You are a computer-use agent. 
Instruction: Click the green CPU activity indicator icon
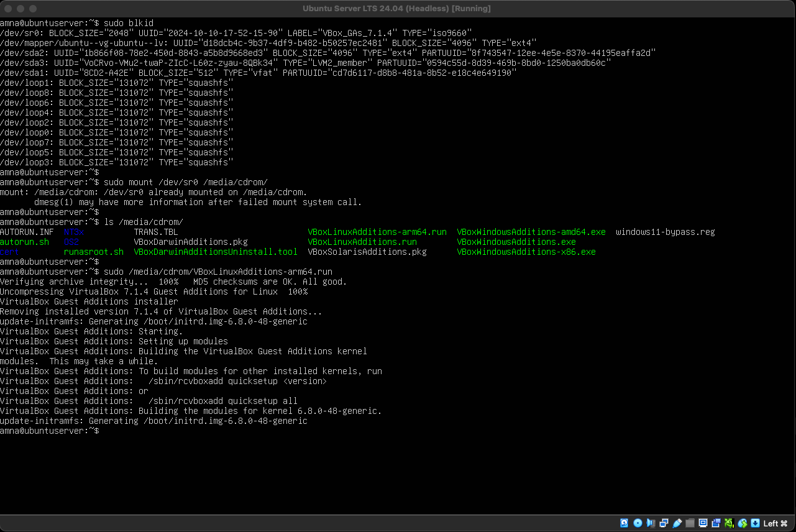(x=730, y=523)
